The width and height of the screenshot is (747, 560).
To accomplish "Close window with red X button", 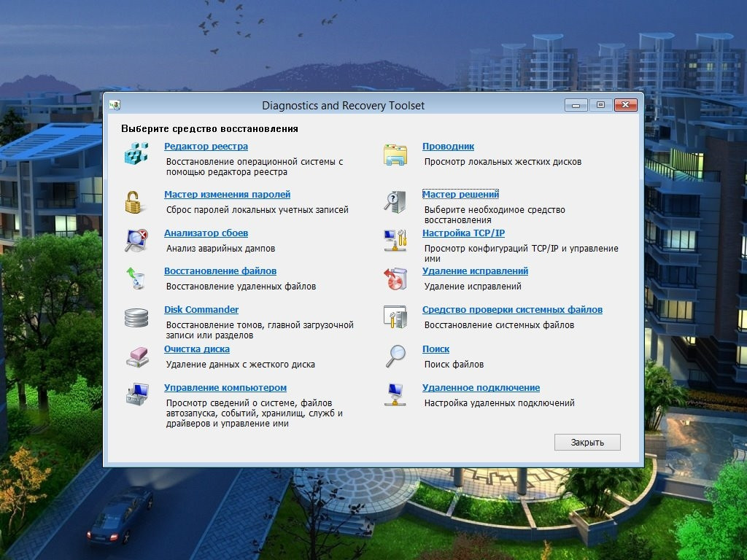I will (625, 105).
